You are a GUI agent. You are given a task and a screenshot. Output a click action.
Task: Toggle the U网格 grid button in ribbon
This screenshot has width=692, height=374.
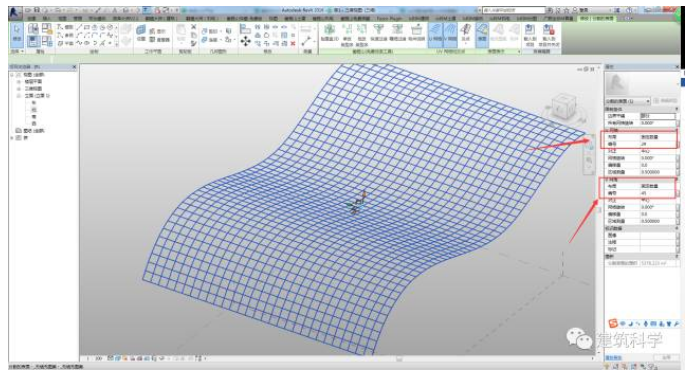[x=435, y=34]
